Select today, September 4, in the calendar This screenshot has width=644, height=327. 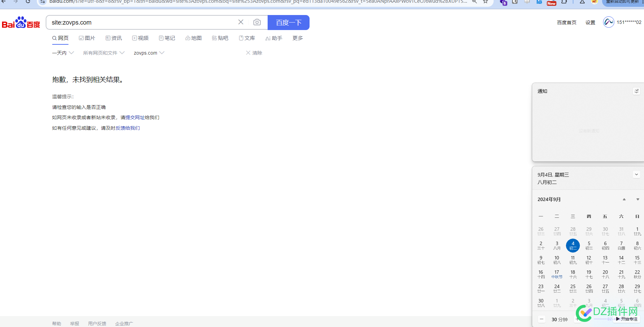pos(573,245)
